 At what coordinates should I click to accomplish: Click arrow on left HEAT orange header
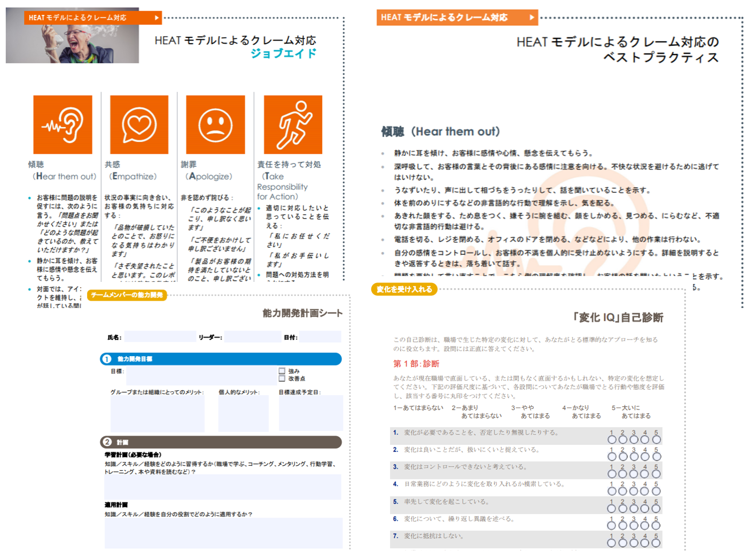click(x=157, y=18)
